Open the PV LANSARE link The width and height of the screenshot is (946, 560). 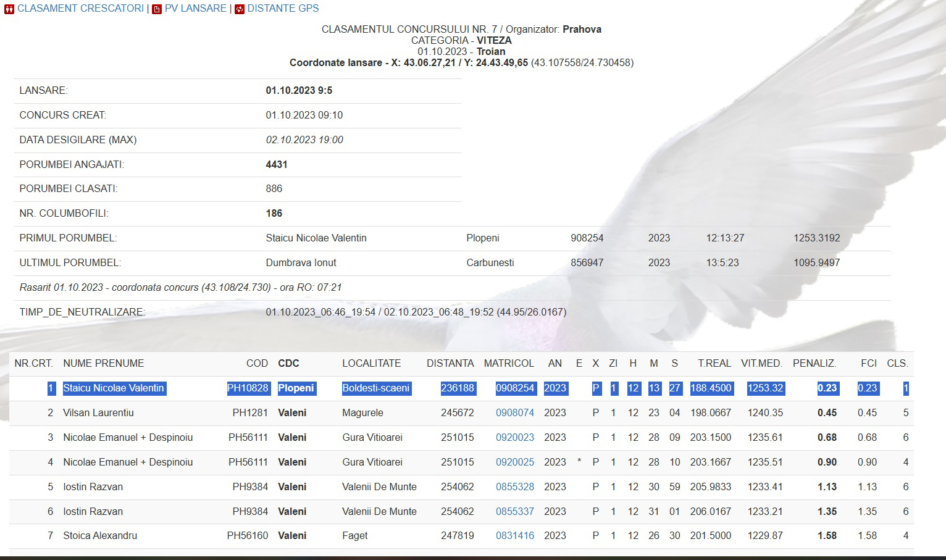[195, 9]
